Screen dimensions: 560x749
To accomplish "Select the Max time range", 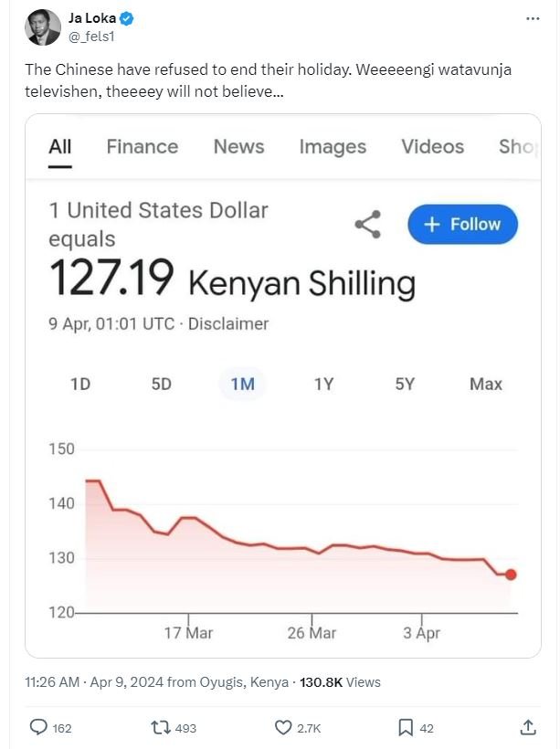I will click(x=486, y=385).
